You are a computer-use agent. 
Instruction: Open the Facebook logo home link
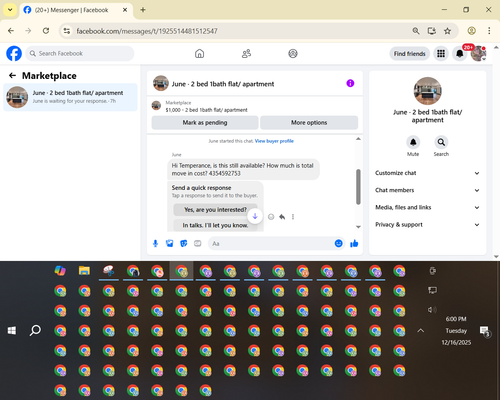(14, 53)
